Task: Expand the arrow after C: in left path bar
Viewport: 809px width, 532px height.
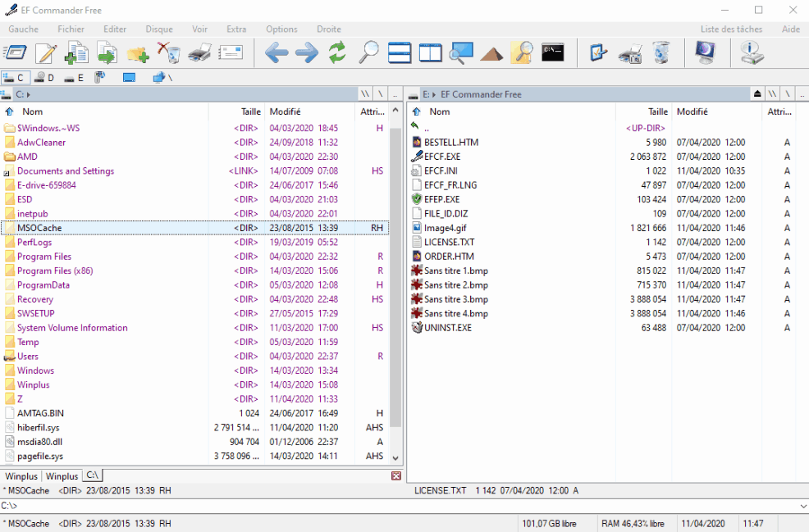Action: 29,95
